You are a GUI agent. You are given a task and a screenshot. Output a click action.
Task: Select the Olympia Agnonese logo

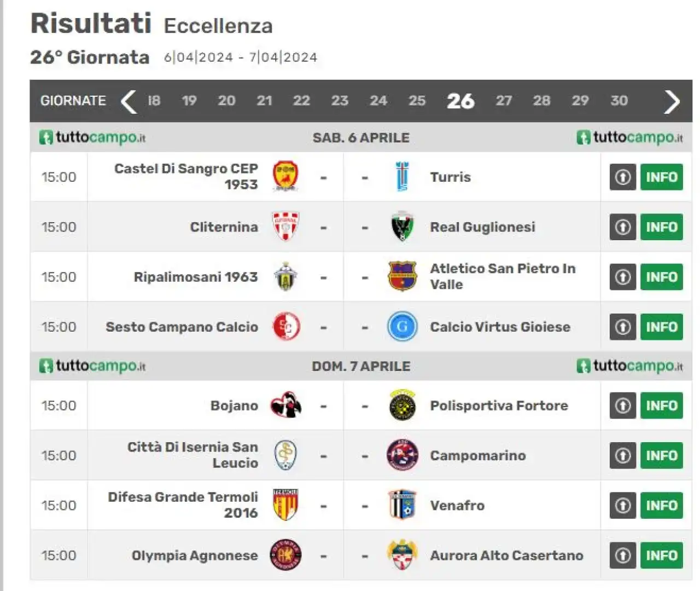[285, 555]
